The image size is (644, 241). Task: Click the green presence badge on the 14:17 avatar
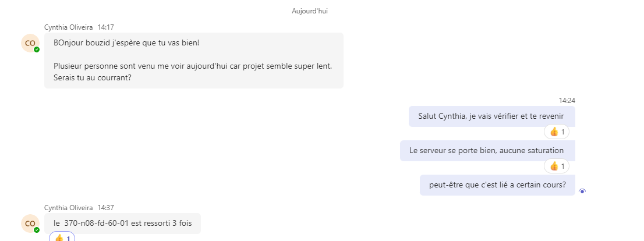[37, 50]
